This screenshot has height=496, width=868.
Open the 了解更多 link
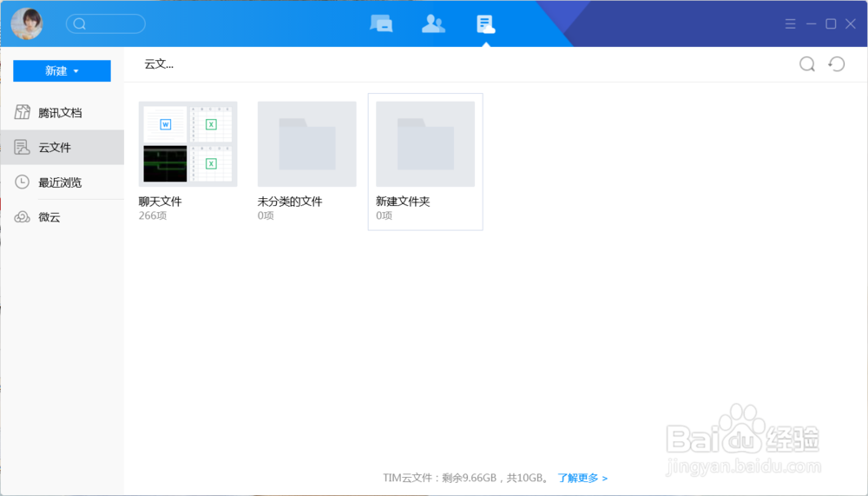pyautogui.click(x=582, y=478)
